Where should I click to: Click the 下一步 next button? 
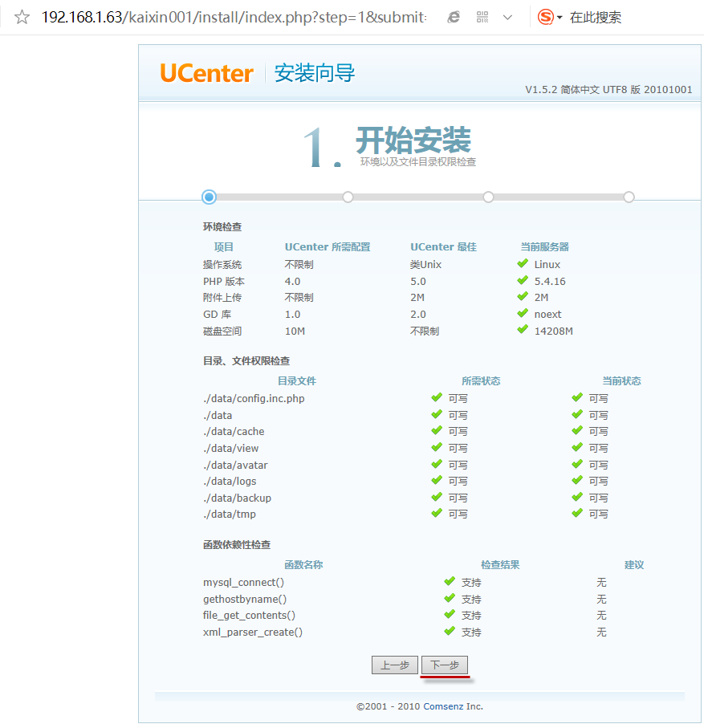[x=445, y=665]
